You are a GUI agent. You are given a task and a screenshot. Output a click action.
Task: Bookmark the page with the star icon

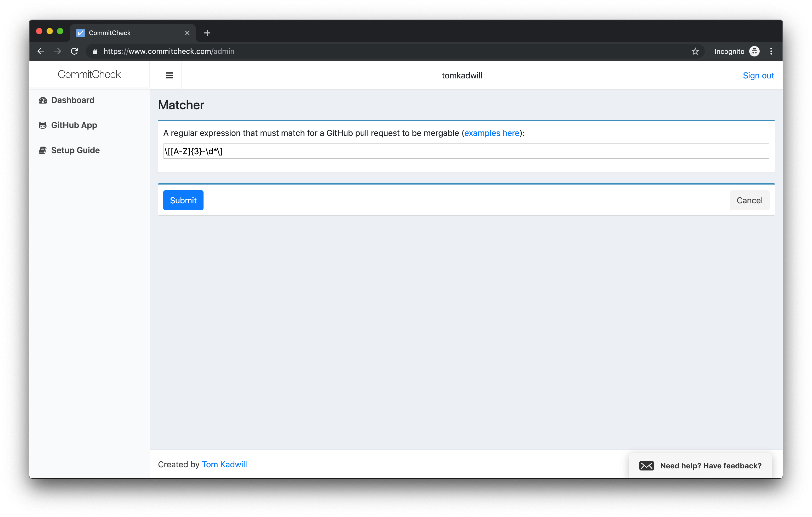(x=695, y=51)
